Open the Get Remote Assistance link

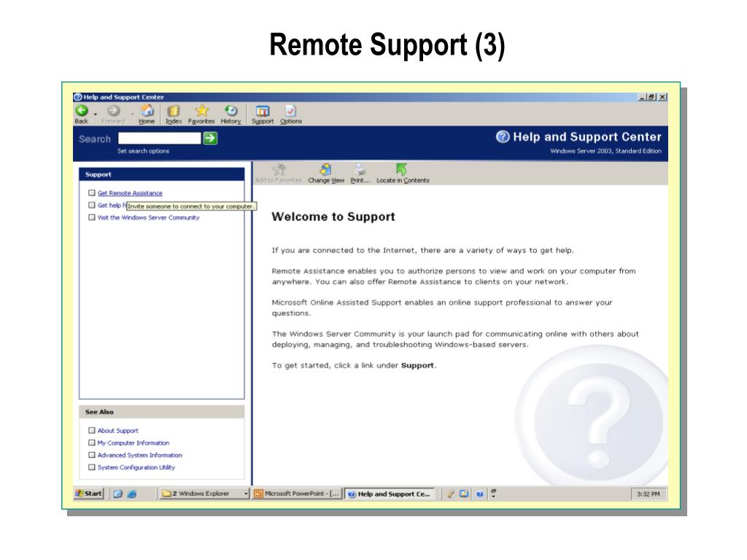pyautogui.click(x=130, y=192)
